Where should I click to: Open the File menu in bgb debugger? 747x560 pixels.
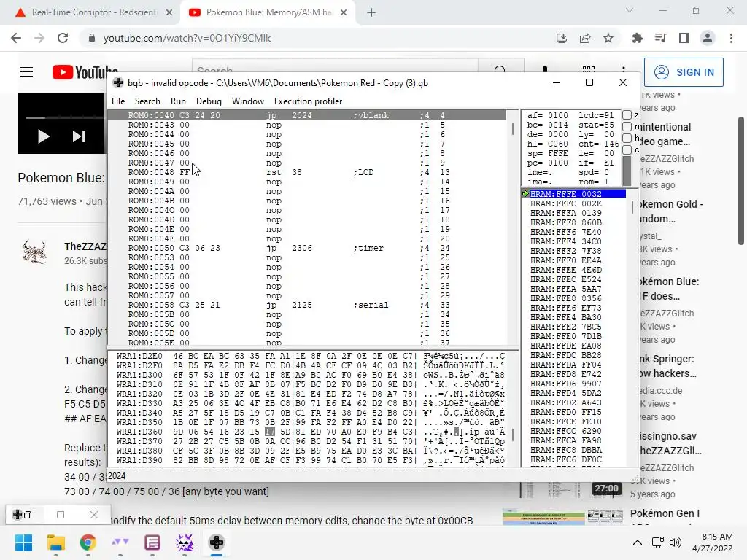(118, 101)
